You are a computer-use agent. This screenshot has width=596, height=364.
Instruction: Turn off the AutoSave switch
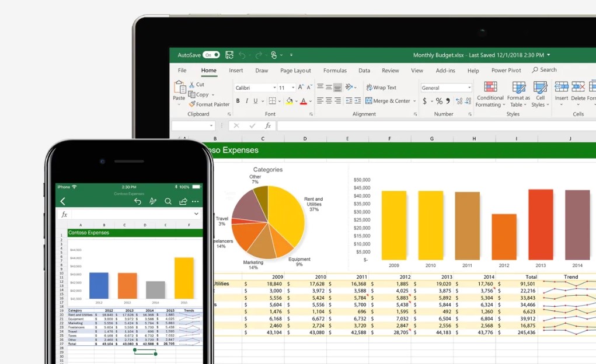point(211,55)
